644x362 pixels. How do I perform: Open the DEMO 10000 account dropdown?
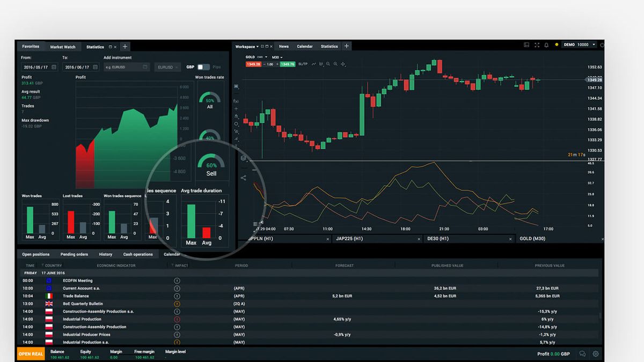tap(579, 45)
